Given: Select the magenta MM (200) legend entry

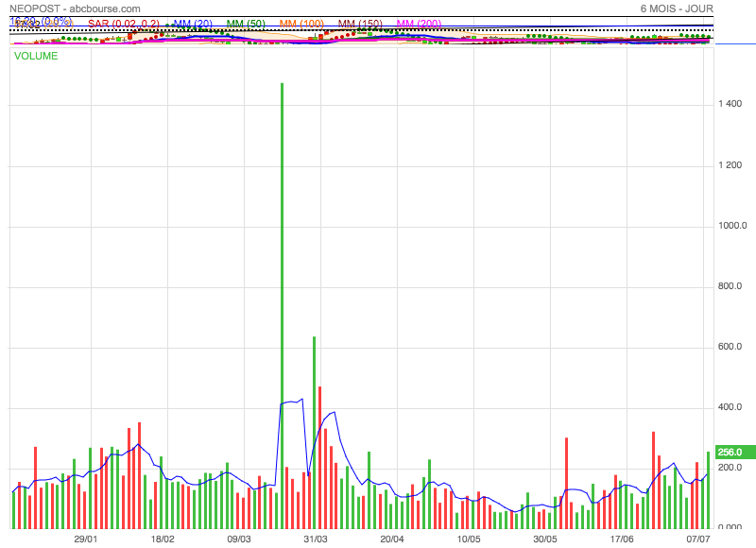Looking at the screenshot, I should [x=418, y=23].
